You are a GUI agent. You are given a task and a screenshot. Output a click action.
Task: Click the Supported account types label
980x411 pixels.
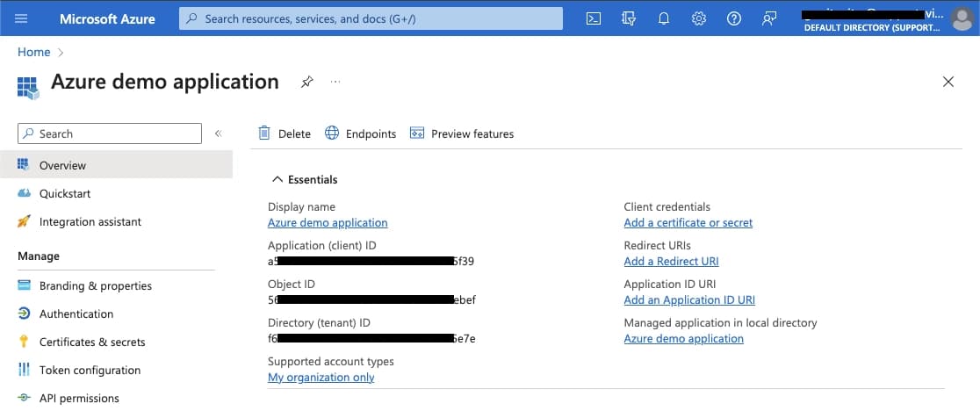(x=331, y=362)
